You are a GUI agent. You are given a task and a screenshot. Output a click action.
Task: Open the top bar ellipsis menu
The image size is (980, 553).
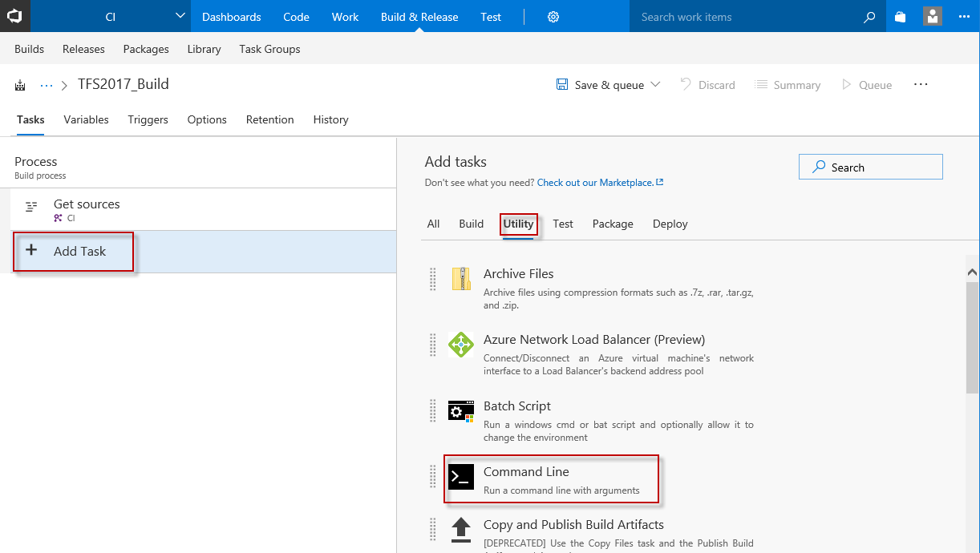(964, 17)
